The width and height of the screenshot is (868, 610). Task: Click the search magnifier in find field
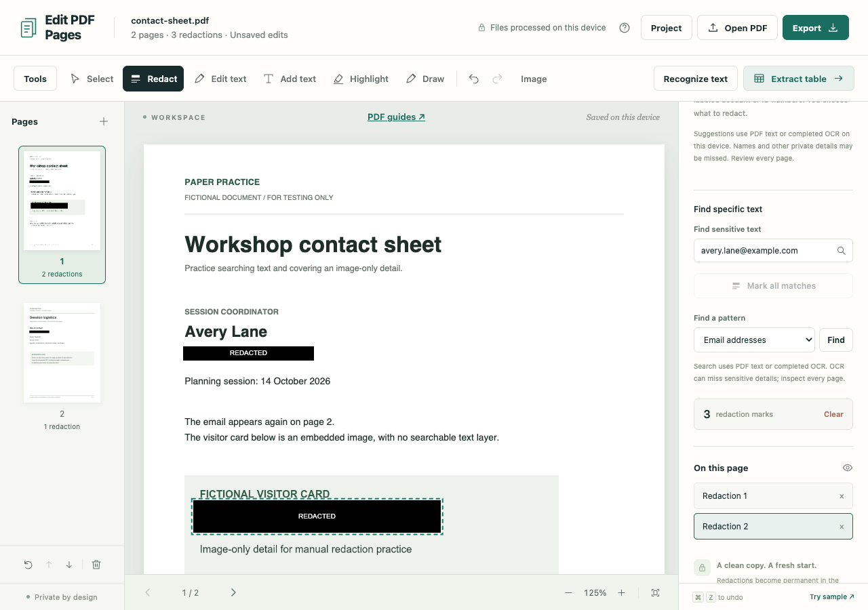coord(842,251)
